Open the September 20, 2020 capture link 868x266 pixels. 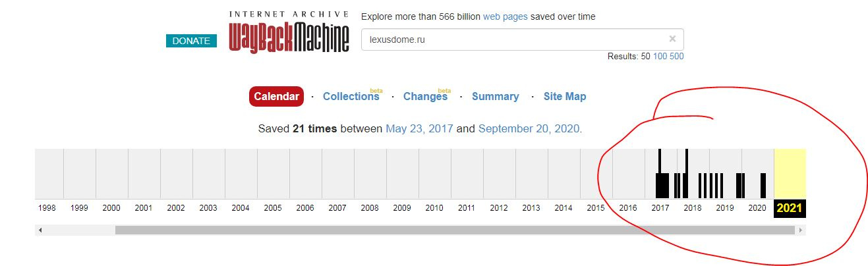tap(529, 128)
